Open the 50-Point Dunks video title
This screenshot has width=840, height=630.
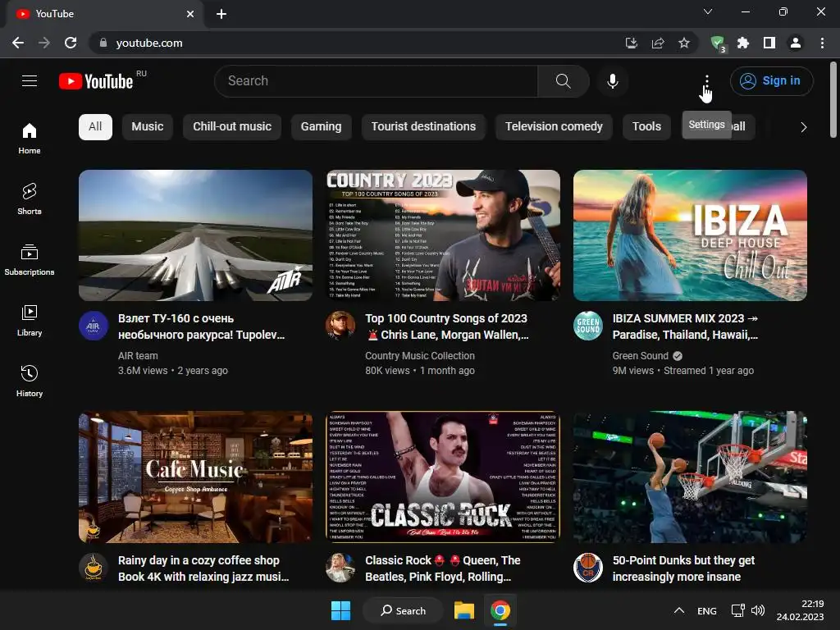[x=683, y=568]
